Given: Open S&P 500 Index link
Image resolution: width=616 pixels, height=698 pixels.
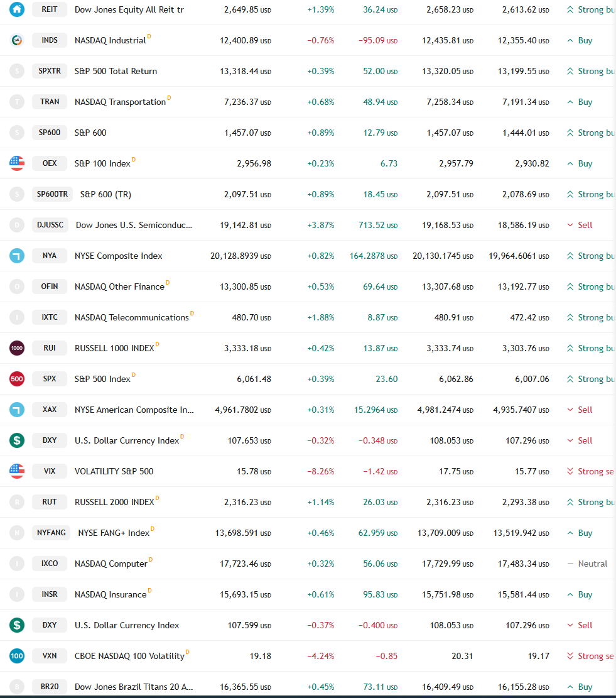Looking at the screenshot, I should tap(102, 379).
